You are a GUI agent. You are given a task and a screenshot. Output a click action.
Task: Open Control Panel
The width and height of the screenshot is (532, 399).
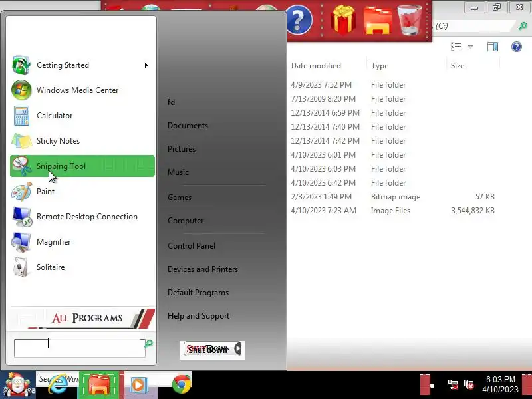tap(192, 246)
